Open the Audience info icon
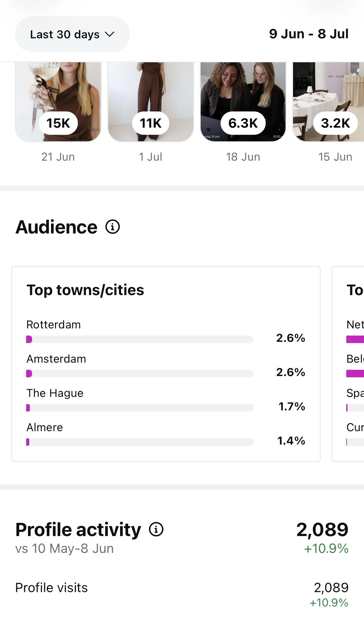The image size is (364, 631). [113, 227]
